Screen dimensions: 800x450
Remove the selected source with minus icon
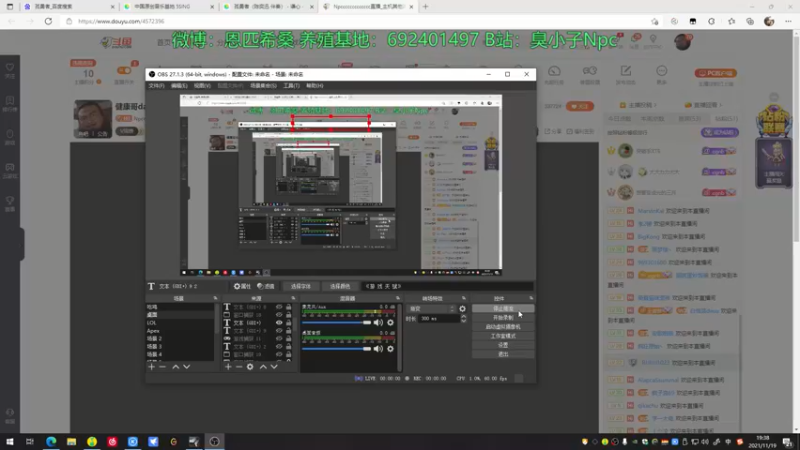(x=239, y=366)
